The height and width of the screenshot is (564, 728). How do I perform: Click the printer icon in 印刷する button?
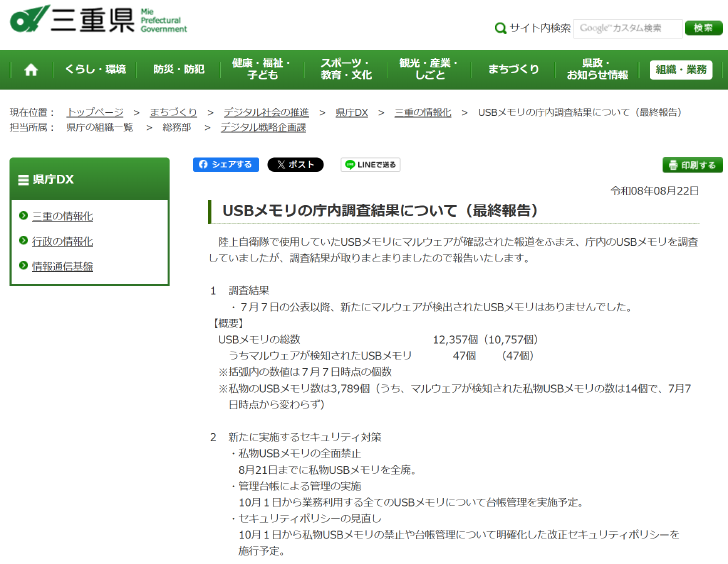point(673,165)
